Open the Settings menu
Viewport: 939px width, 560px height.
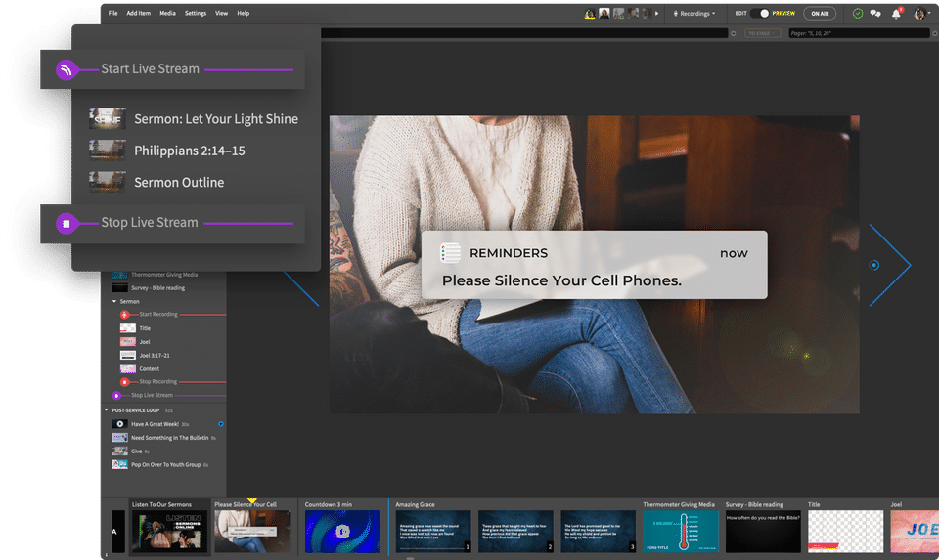coord(196,13)
